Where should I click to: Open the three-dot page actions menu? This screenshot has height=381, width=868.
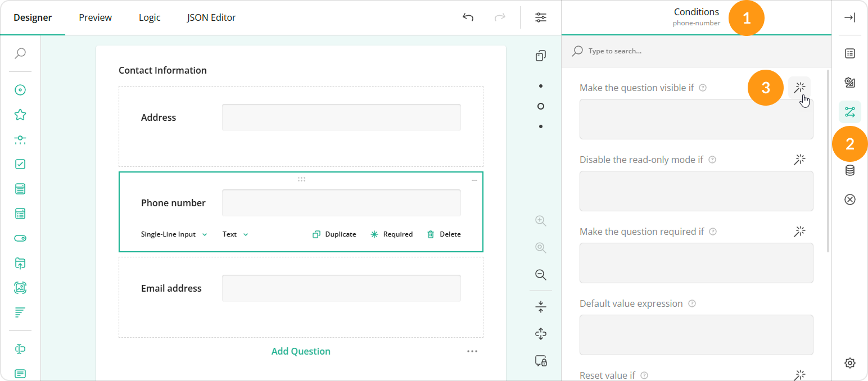(472, 351)
